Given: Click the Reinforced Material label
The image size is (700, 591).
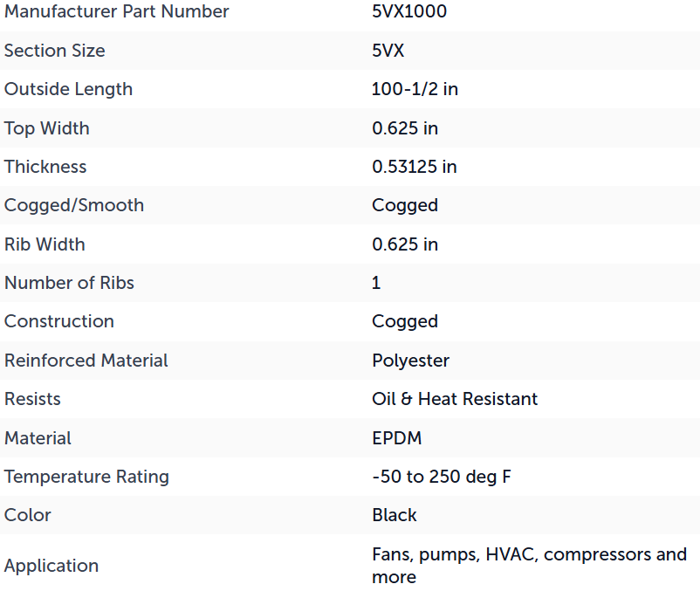Looking at the screenshot, I should coord(86,361).
